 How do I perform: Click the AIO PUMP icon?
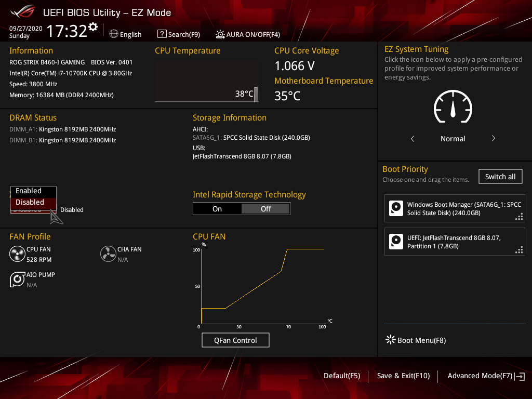click(x=17, y=279)
